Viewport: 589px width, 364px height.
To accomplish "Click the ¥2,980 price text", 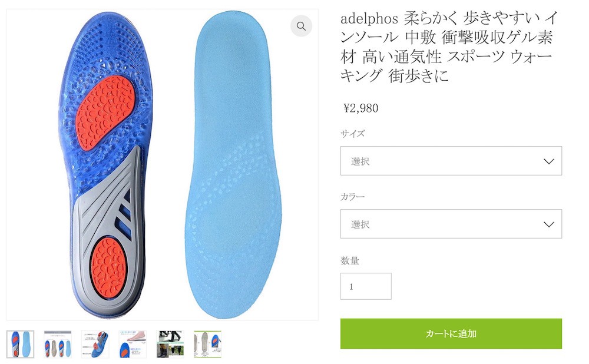I will [361, 108].
